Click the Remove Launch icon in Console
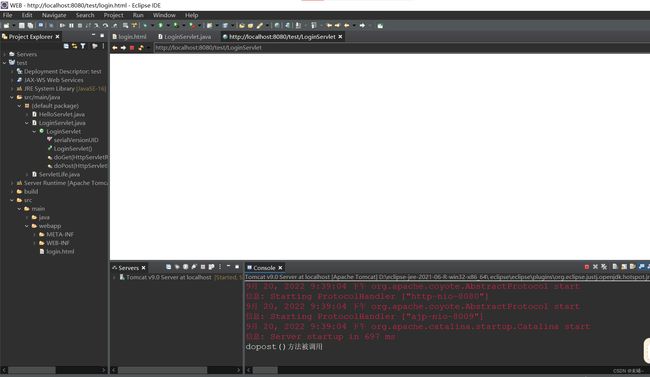The image size is (650, 377). pyautogui.click(x=595, y=267)
